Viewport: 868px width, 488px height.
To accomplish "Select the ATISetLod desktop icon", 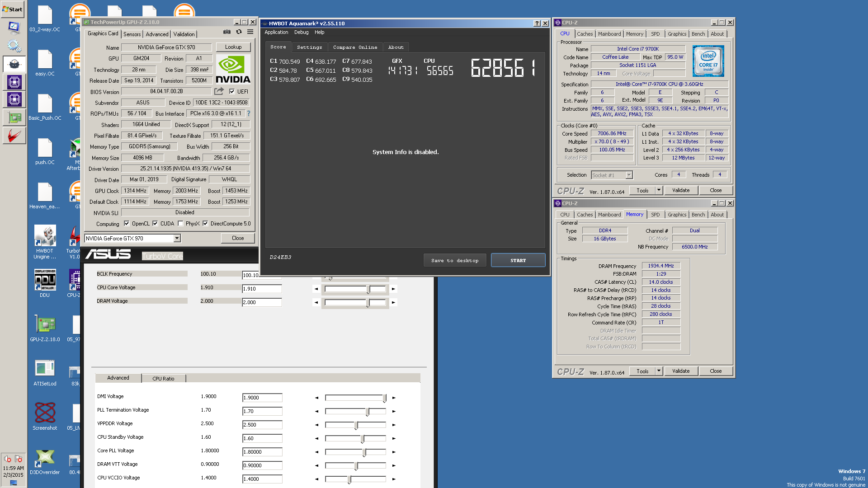I will (x=45, y=373).
